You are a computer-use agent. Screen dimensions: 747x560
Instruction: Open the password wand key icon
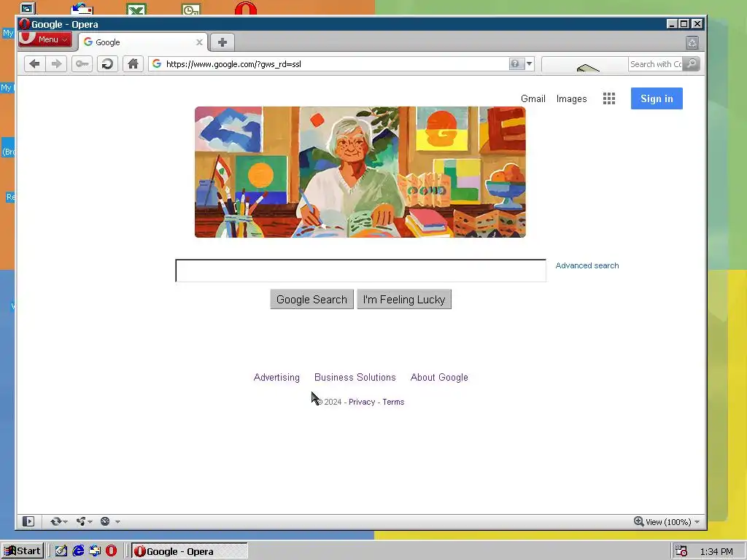[82, 64]
